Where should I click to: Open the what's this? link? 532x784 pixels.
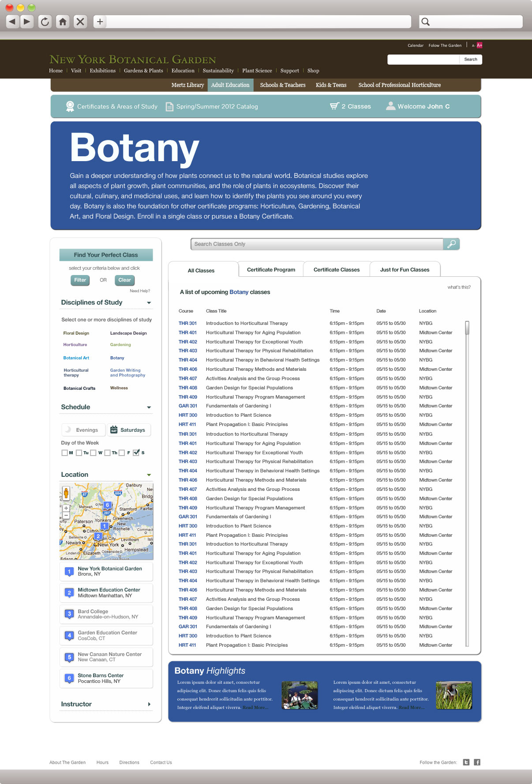(x=459, y=287)
